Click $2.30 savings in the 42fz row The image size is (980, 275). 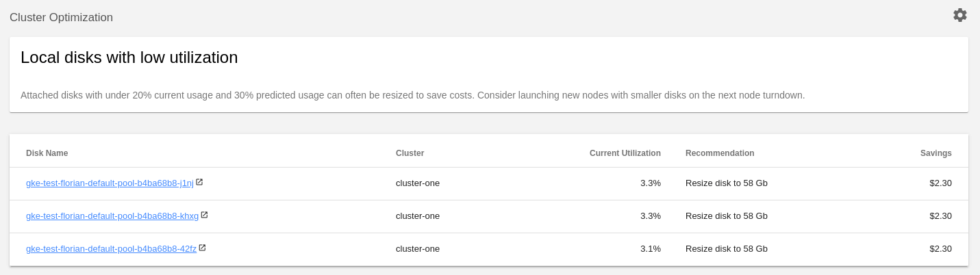tap(940, 249)
